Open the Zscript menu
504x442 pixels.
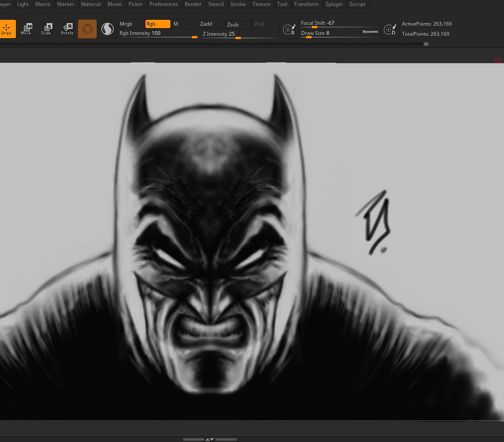(357, 4)
